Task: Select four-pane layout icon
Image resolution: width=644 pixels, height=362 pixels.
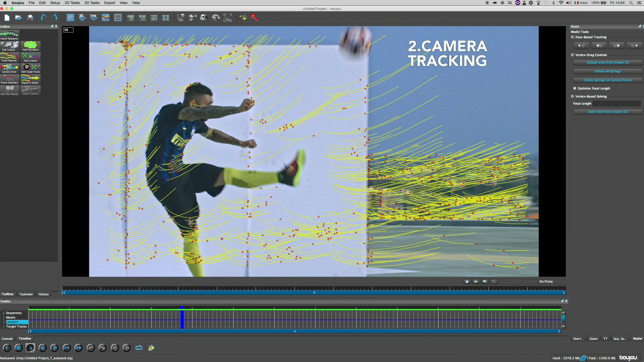Action: [166, 18]
